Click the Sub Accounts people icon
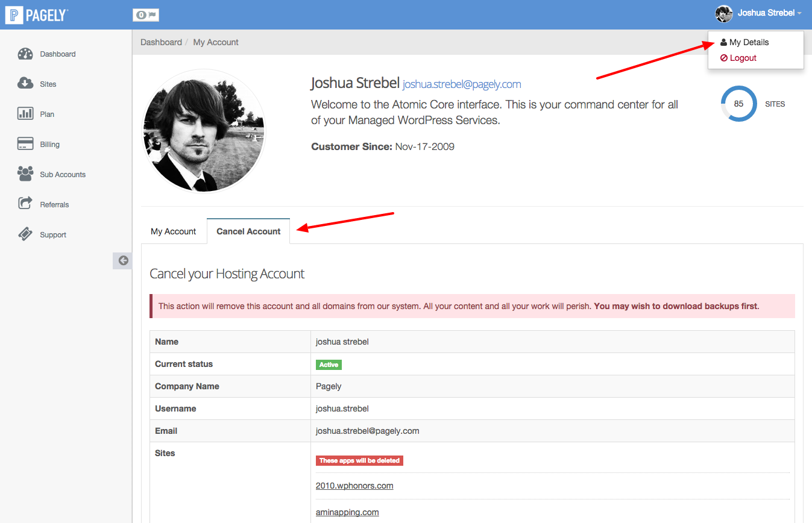 tap(25, 174)
